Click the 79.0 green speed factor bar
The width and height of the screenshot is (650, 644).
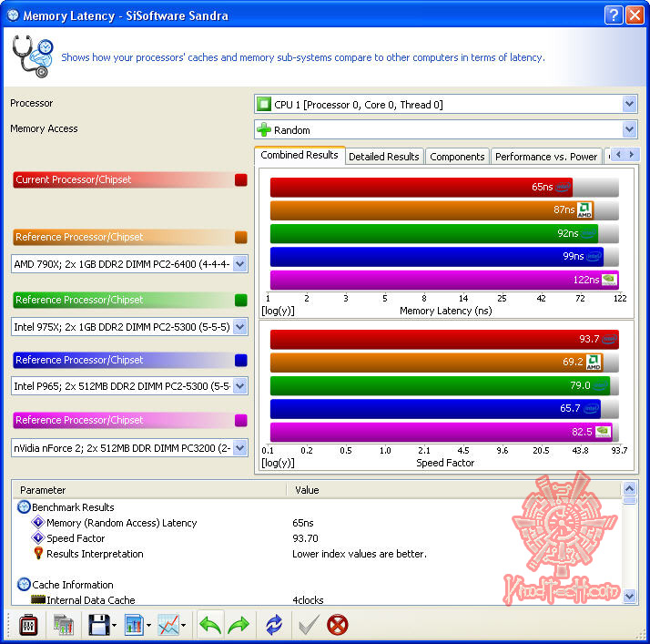click(x=441, y=385)
